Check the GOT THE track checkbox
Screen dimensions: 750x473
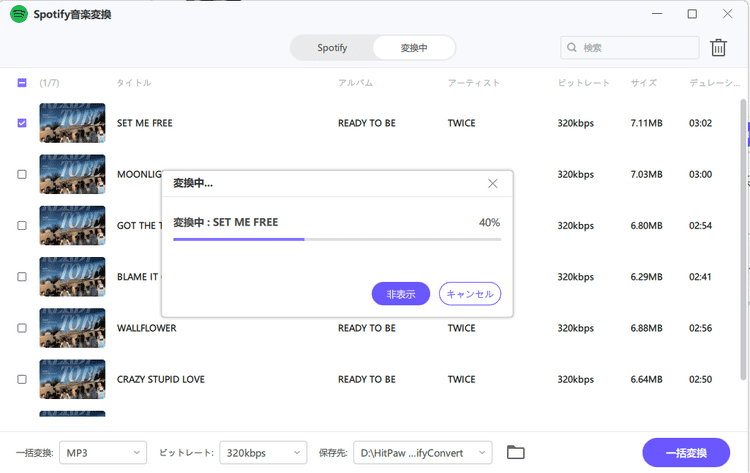point(22,225)
